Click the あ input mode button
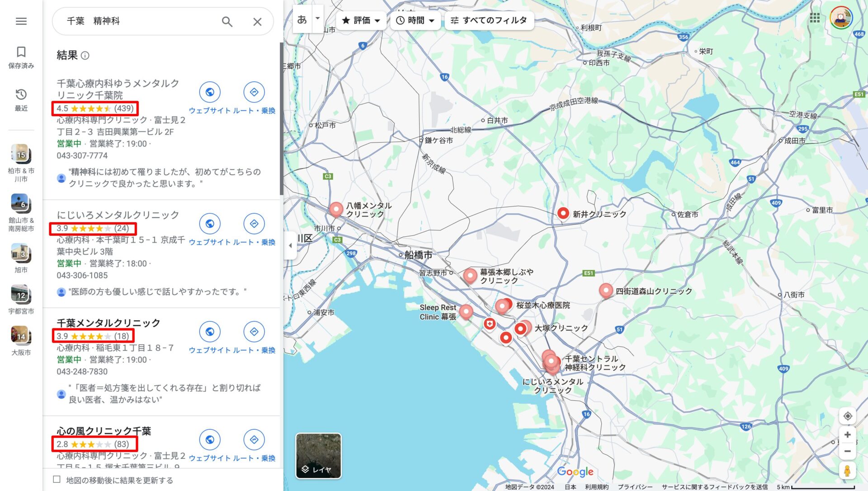This screenshot has height=491, width=868. [x=302, y=19]
